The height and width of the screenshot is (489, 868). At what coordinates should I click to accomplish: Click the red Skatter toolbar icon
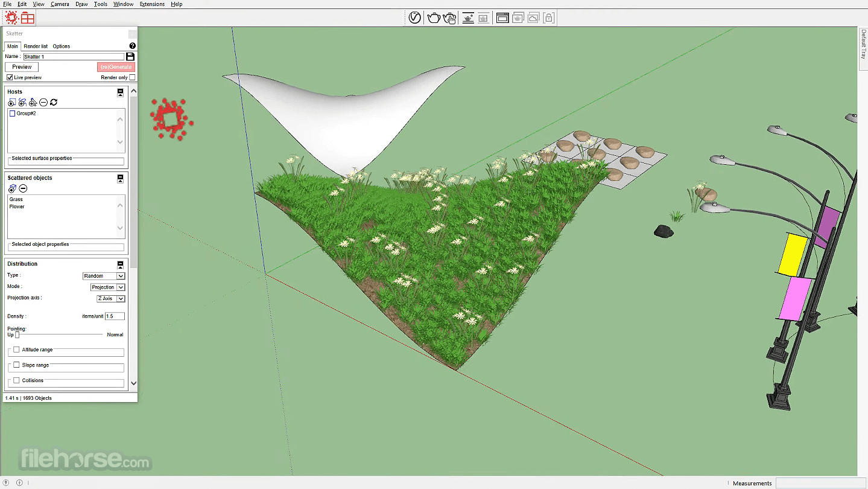(x=11, y=18)
